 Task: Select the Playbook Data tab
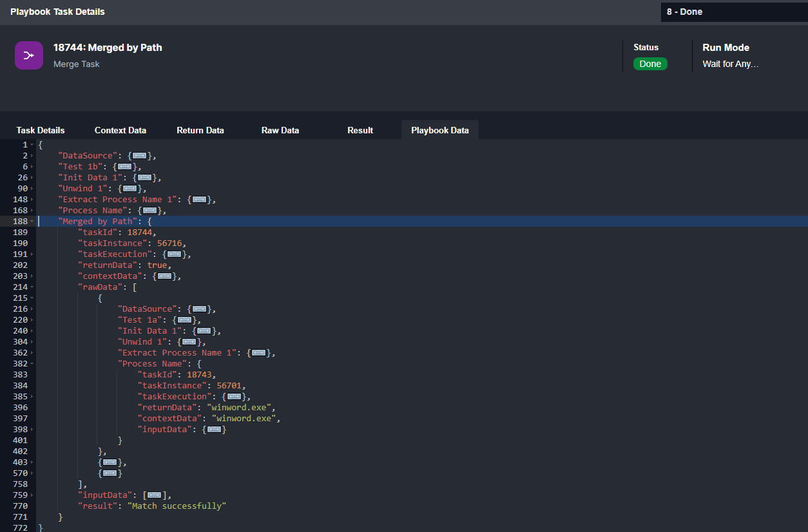pyautogui.click(x=440, y=130)
